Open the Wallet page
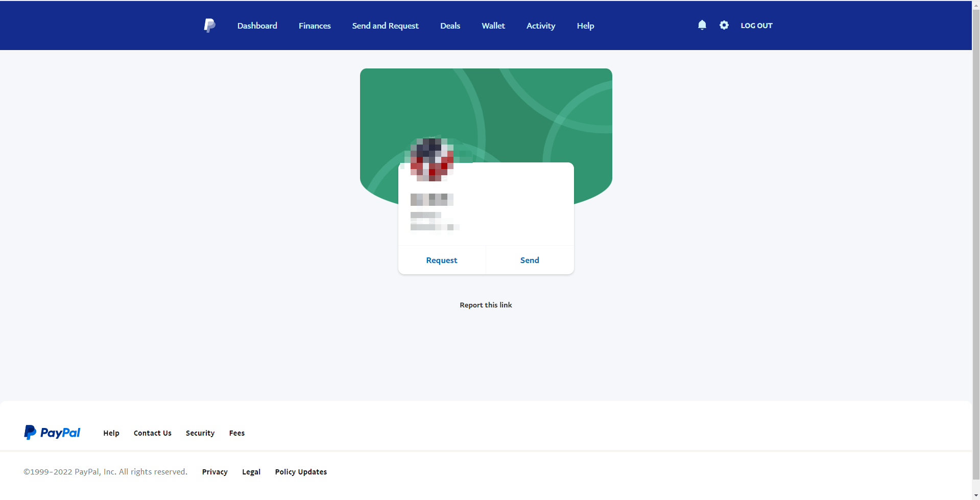980x500 pixels. coord(493,26)
